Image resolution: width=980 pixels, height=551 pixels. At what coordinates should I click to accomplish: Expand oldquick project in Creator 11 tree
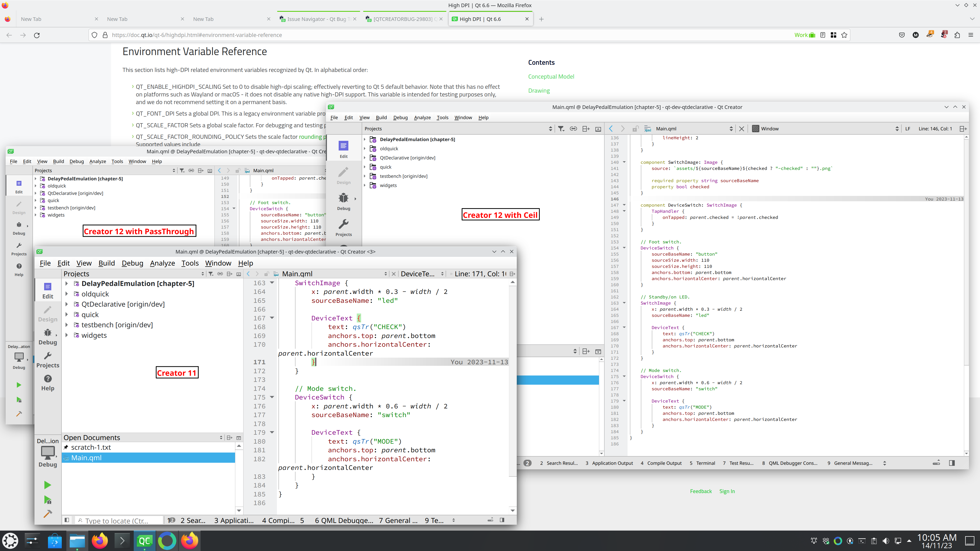point(67,294)
